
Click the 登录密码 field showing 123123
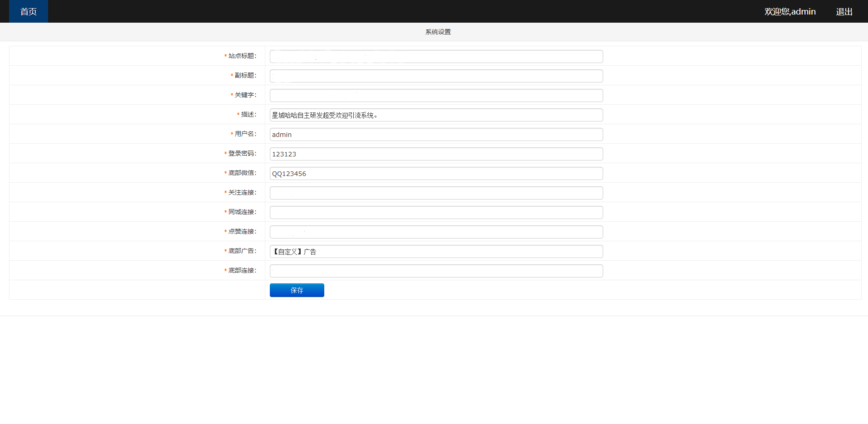click(x=436, y=154)
